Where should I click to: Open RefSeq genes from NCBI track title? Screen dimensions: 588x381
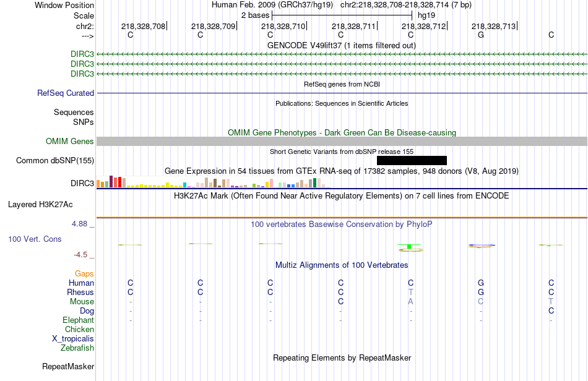[x=342, y=84]
